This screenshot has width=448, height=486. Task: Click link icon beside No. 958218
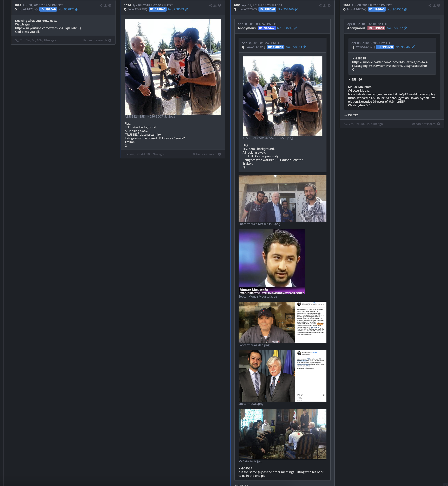(x=295, y=28)
